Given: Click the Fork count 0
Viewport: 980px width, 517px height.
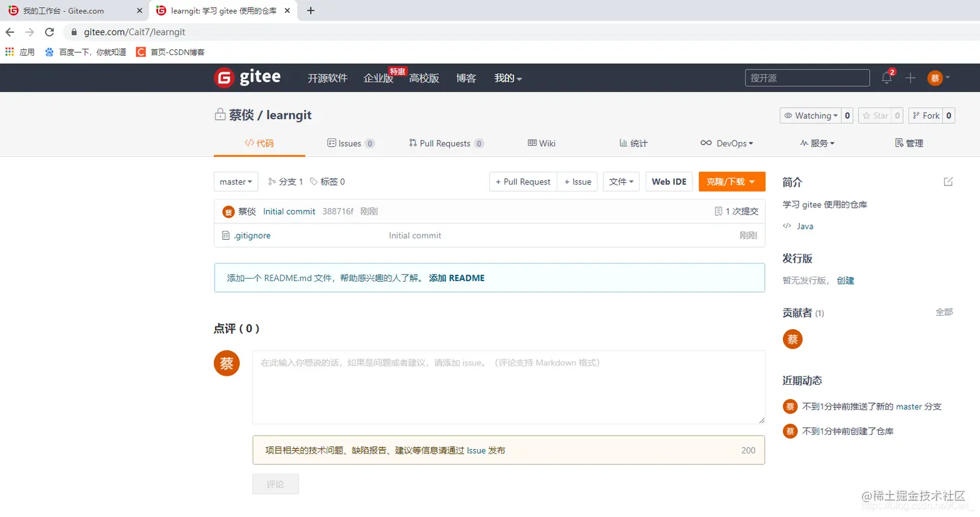Looking at the screenshot, I should point(949,115).
